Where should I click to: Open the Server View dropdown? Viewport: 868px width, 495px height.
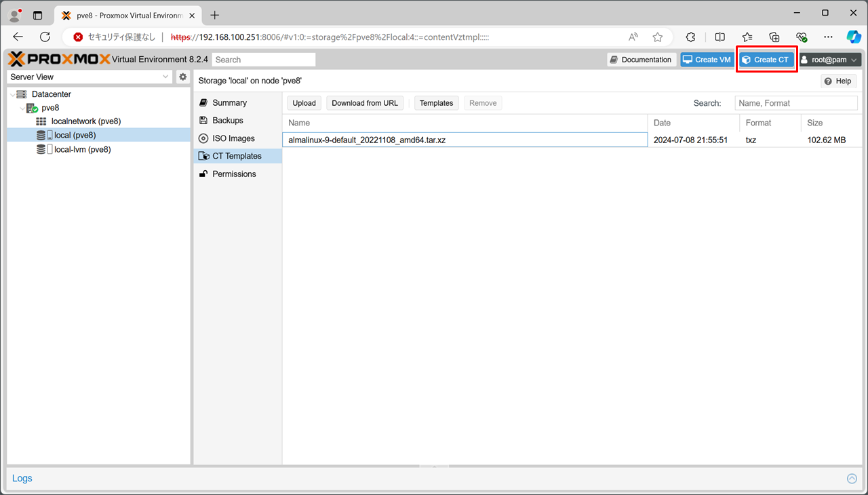pos(90,77)
